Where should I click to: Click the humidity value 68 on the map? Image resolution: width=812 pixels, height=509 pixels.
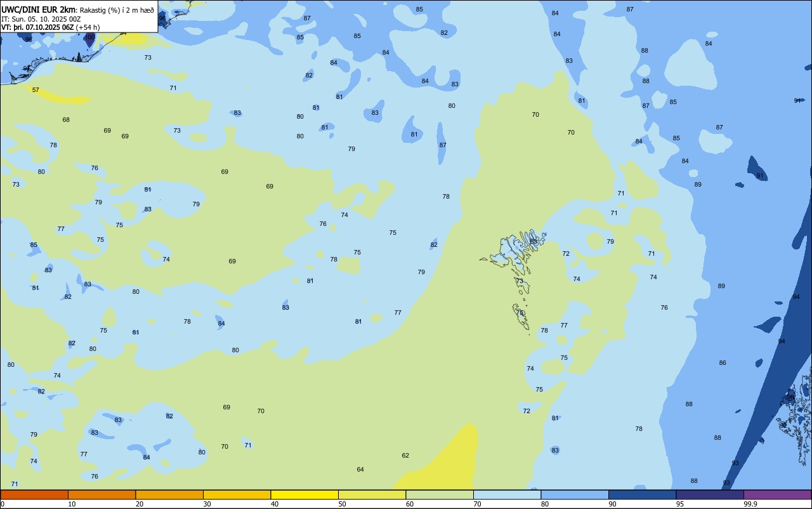pos(66,120)
